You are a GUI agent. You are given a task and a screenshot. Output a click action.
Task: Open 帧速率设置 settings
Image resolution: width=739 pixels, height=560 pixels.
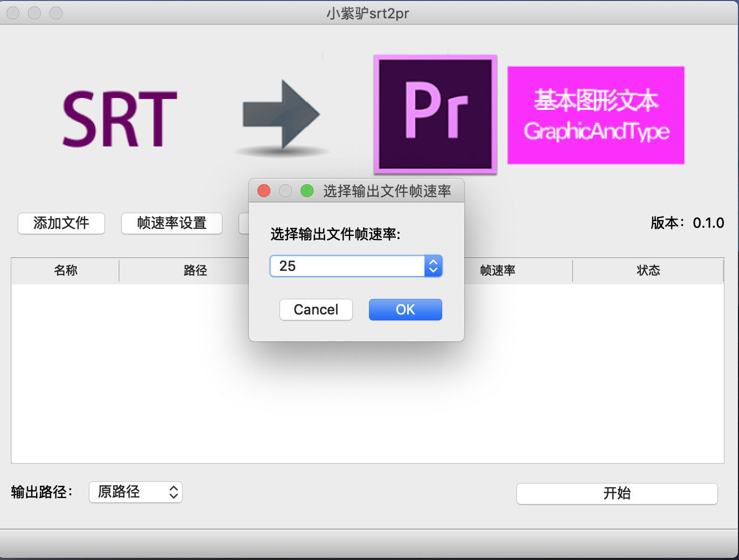[x=172, y=223]
